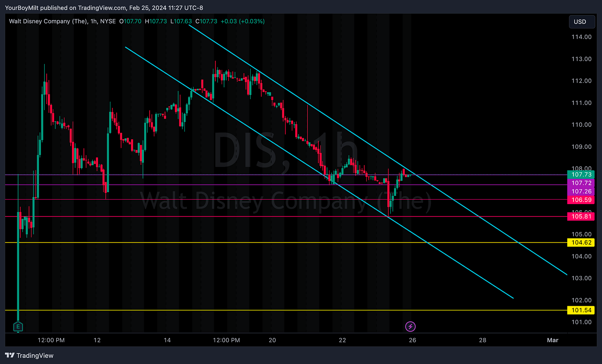Click the Mar label on time axis
Viewport: 602px width, 364px height.
(552, 340)
